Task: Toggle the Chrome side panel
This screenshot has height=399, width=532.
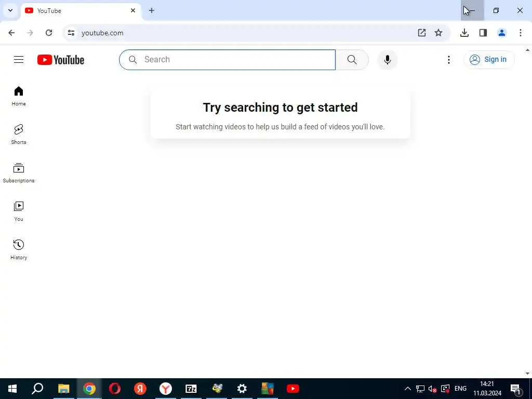Action: [483, 33]
